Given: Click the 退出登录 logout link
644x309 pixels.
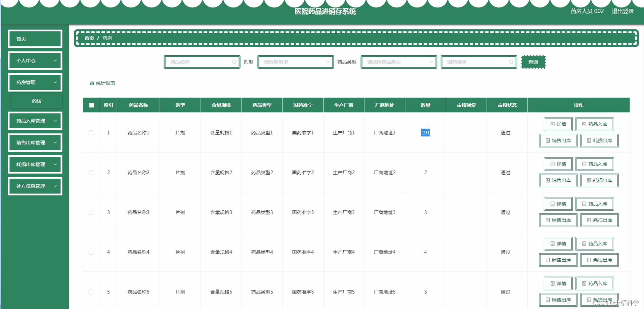Looking at the screenshot, I should (622, 11).
